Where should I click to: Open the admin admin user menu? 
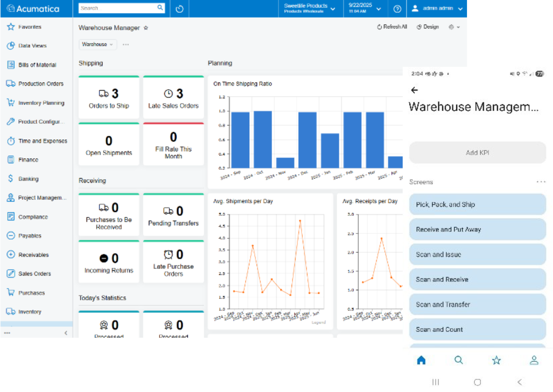[437, 9]
